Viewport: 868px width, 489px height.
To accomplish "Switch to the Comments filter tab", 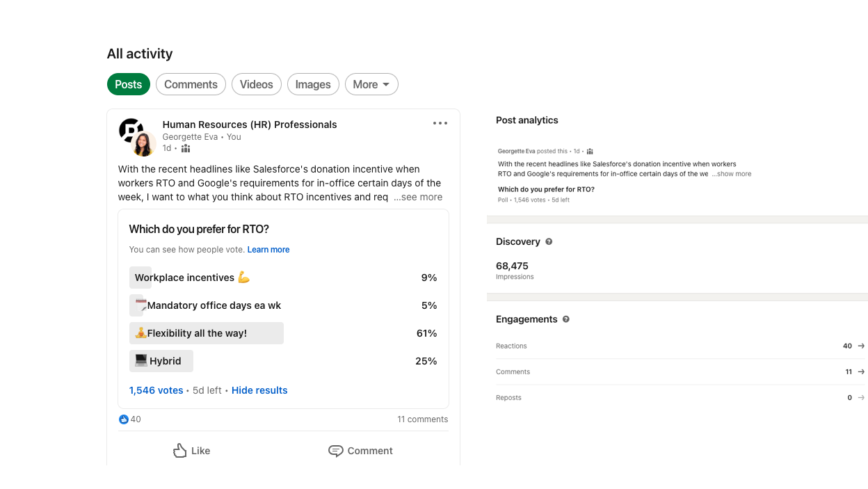I will tap(191, 84).
